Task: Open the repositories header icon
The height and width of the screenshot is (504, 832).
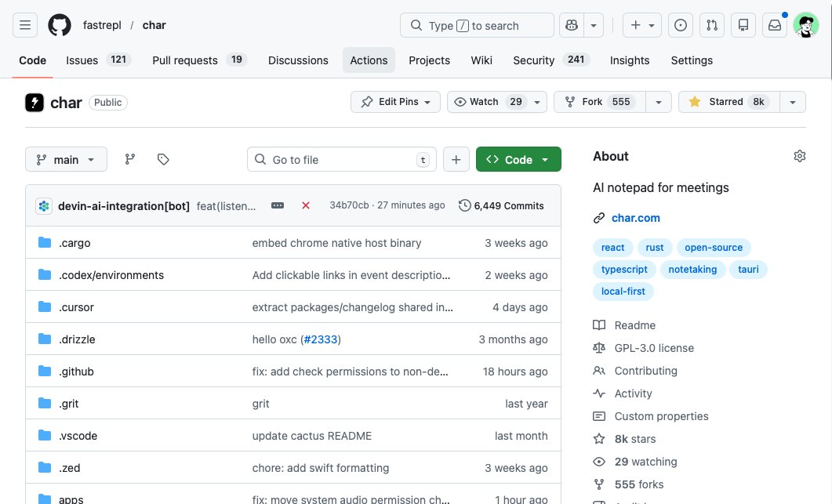Action: tap(743, 25)
